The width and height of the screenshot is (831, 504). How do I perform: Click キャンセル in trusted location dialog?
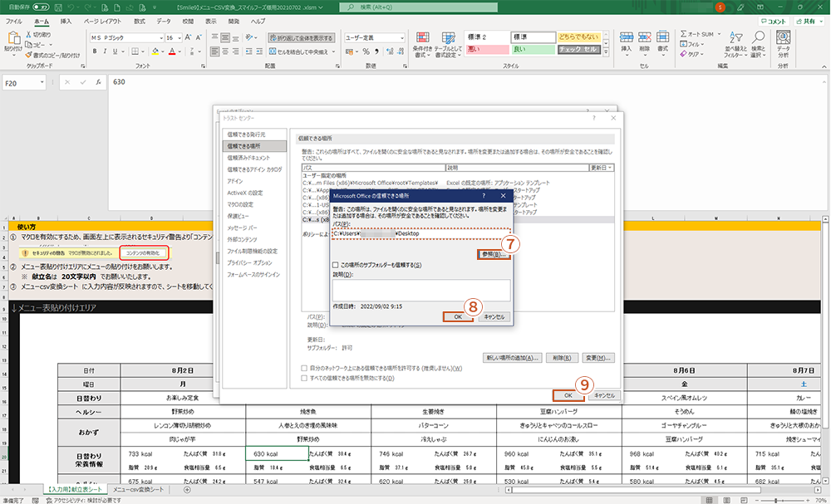(494, 316)
